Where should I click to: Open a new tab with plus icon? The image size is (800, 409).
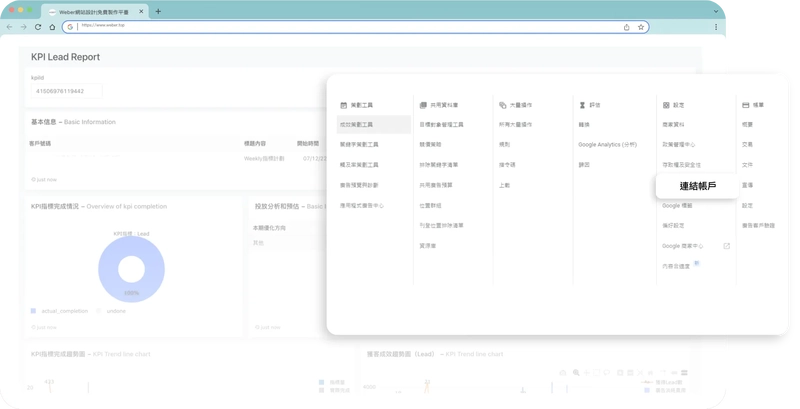[x=158, y=11]
